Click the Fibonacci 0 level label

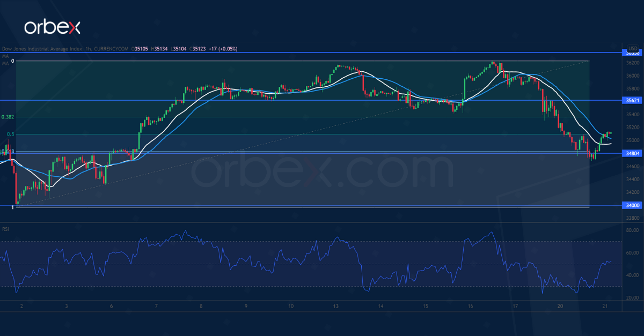12,61
